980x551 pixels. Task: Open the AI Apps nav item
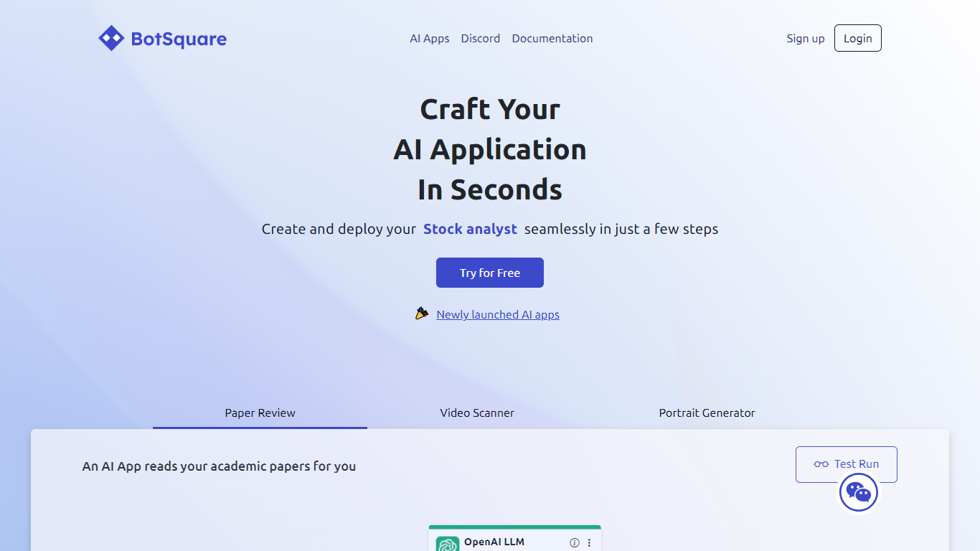tap(430, 39)
